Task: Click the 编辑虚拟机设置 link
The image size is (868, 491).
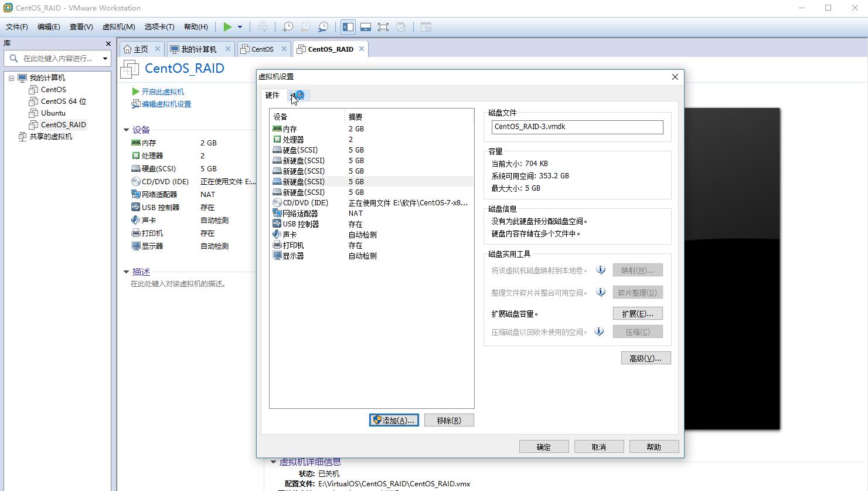Action: (166, 104)
